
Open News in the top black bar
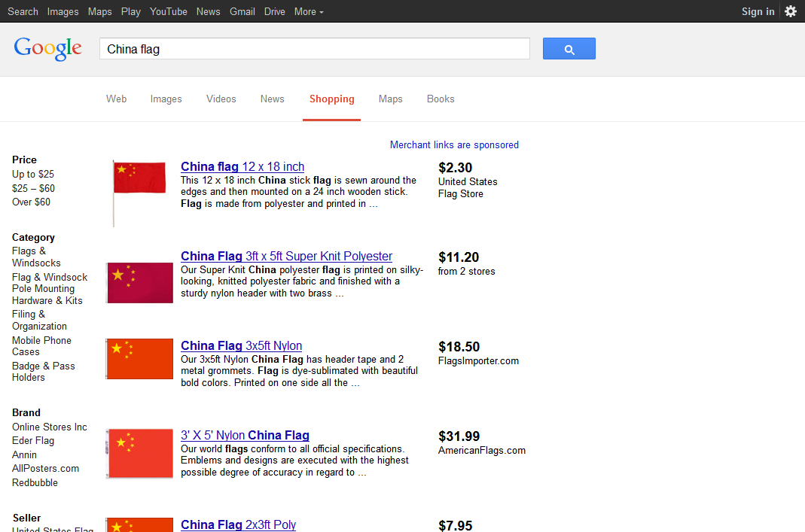[x=208, y=11]
